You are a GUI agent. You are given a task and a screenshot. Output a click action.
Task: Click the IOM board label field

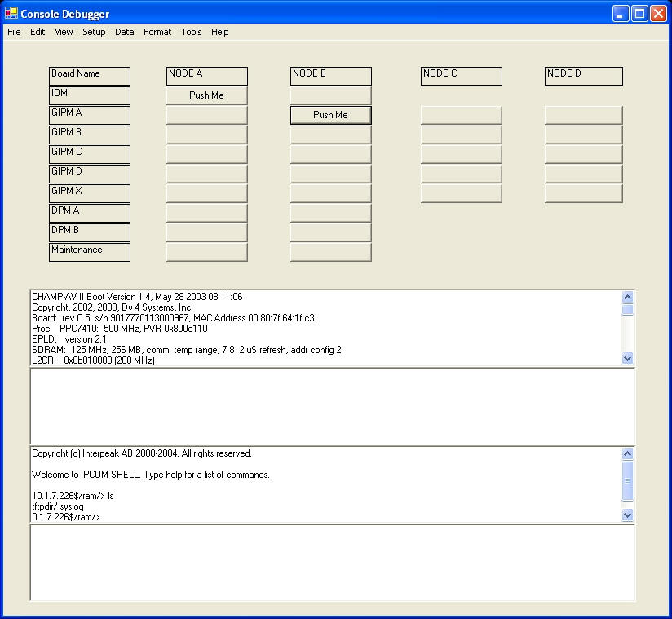(90, 95)
